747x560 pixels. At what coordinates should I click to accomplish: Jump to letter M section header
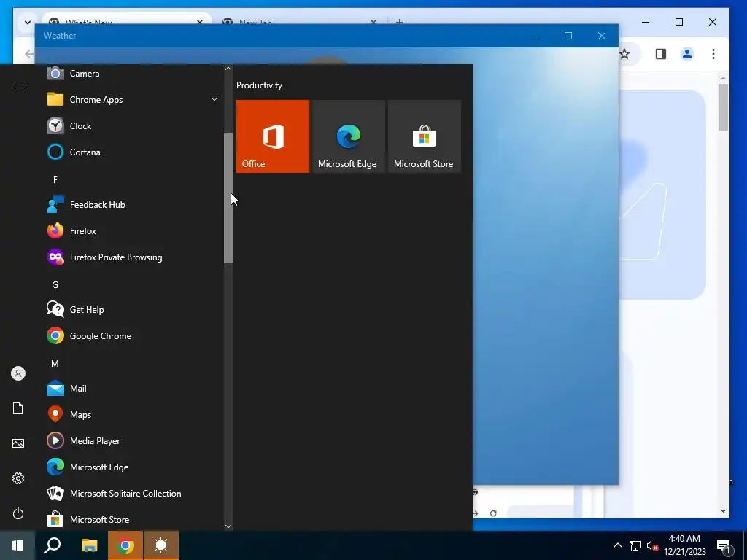(55, 364)
